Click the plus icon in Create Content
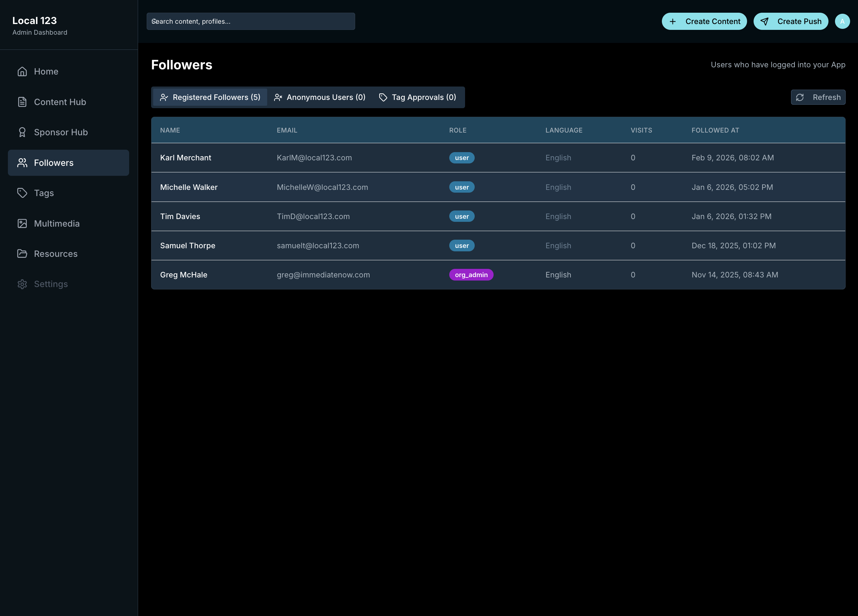Viewport: 858px width, 616px height. click(x=672, y=22)
